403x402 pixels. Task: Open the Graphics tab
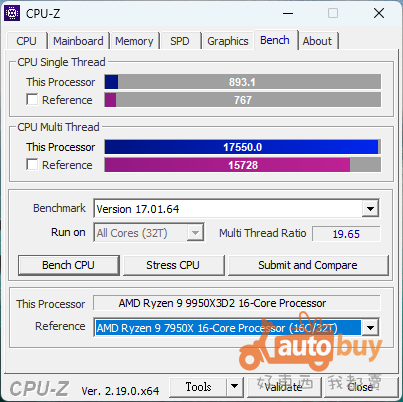coord(228,41)
